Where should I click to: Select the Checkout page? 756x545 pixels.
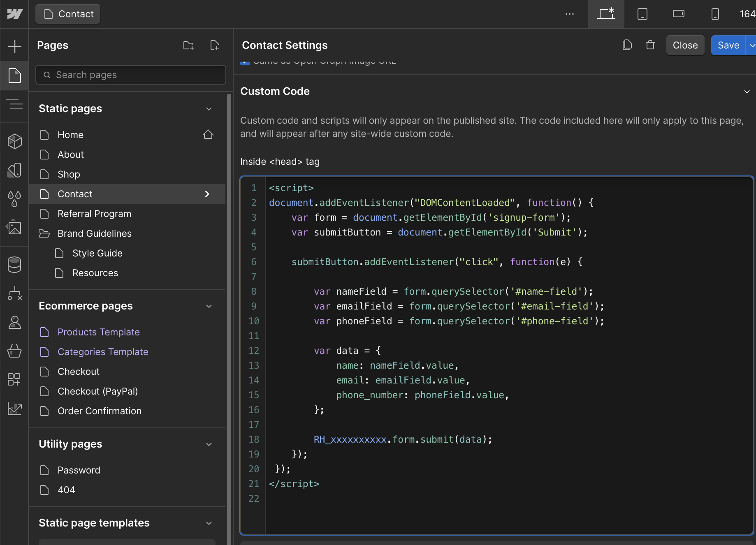tap(127, 372)
